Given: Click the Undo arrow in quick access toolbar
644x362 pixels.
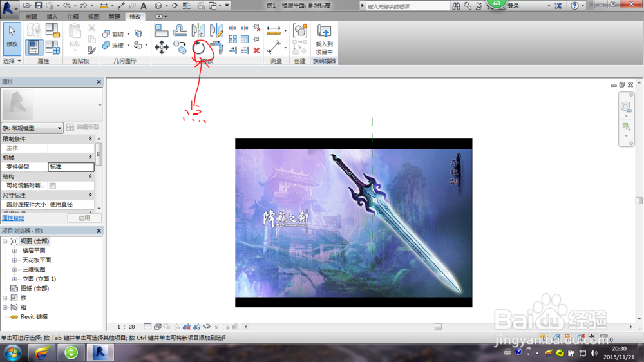Looking at the screenshot, I should pyautogui.click(x=66, y=5).
